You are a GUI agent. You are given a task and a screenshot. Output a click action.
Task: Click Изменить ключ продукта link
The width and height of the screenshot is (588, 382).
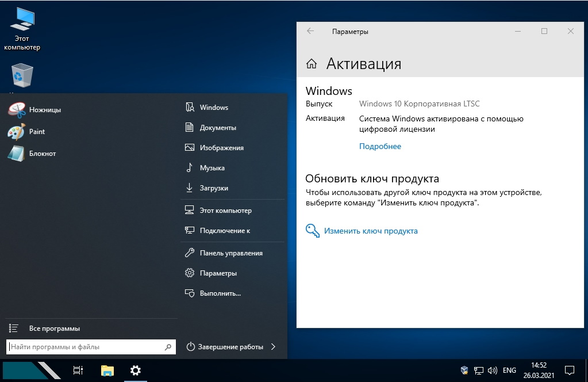click(370, 231)
